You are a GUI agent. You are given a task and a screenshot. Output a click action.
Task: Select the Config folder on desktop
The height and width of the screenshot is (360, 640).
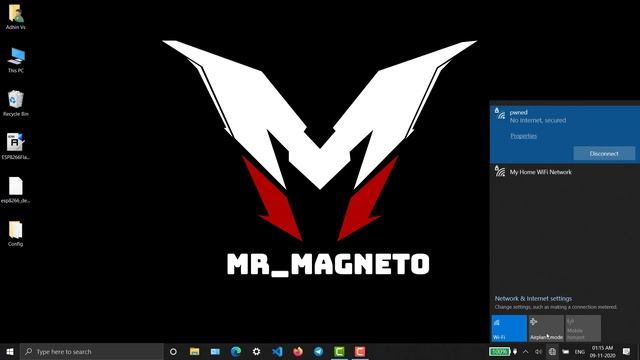pos(16,233)
